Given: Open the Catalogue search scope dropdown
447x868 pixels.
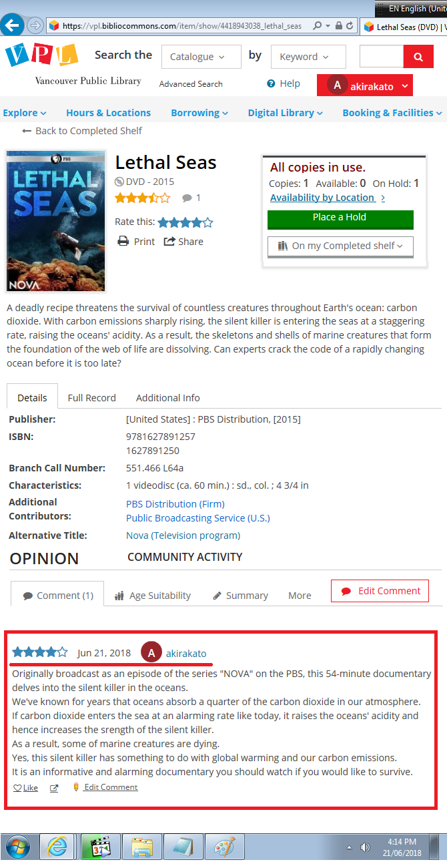Looking at the screenshot, I should [201, 57].
